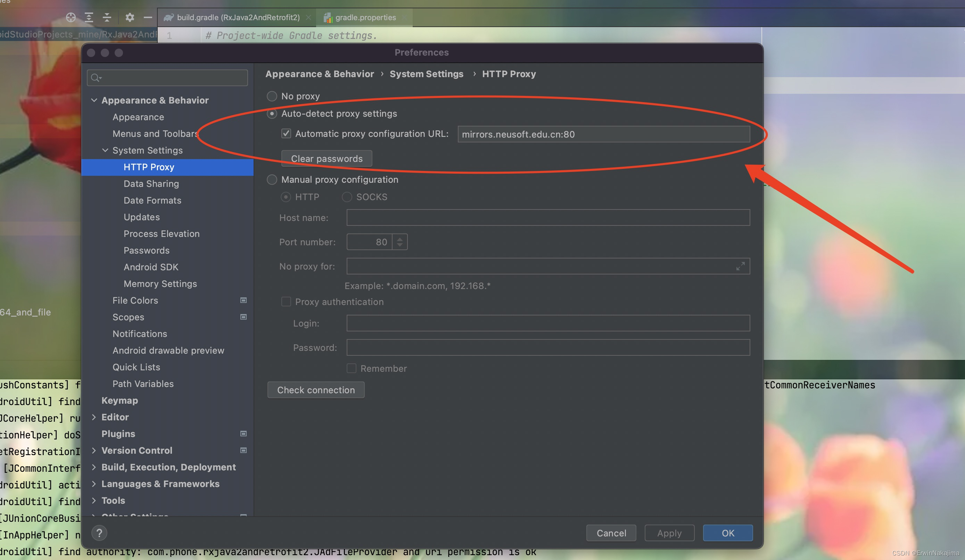Select Manual proxy configuration radio button
Image resolution: width=965 pixels, height=560 pixels.
pyautogui.click(x=272, y=180)
